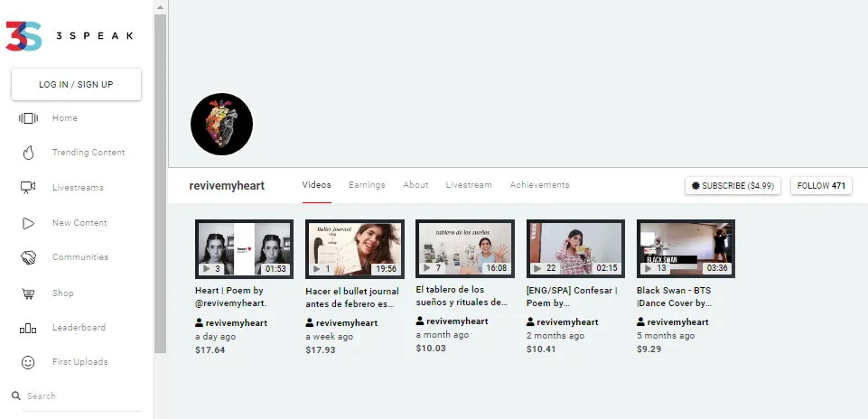This screenshot has height=419, width=868.
Task: Open bullet journal video thumbnail
Action: coord(355,249)
